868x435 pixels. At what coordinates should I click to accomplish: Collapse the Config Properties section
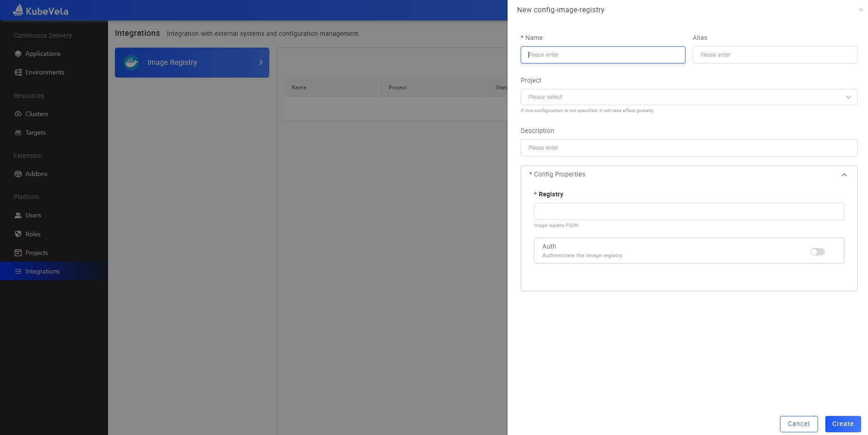(844, 175)
